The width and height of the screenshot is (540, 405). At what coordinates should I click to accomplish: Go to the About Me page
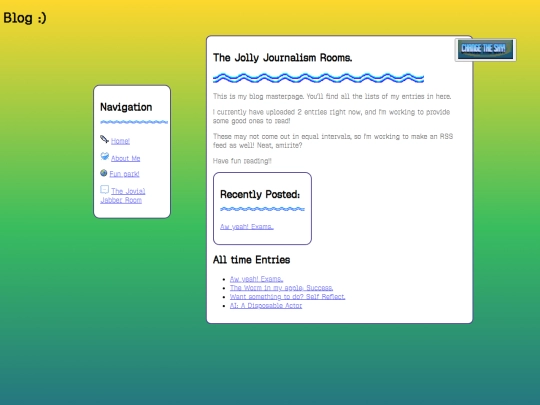(125, 158)
